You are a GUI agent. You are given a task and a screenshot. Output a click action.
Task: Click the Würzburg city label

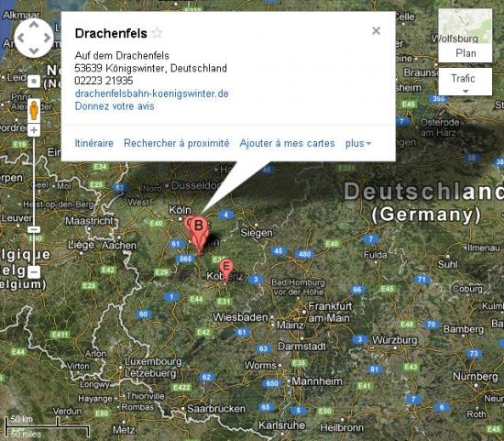click(395, 340)
